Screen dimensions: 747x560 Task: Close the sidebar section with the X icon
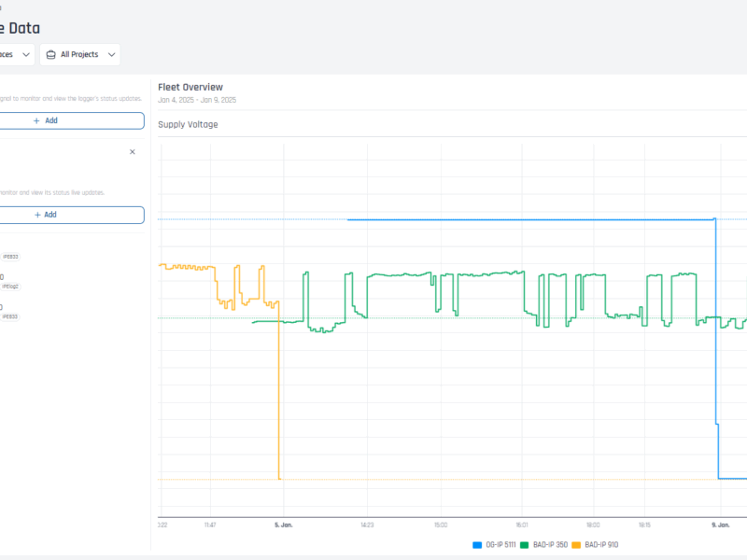132,151
